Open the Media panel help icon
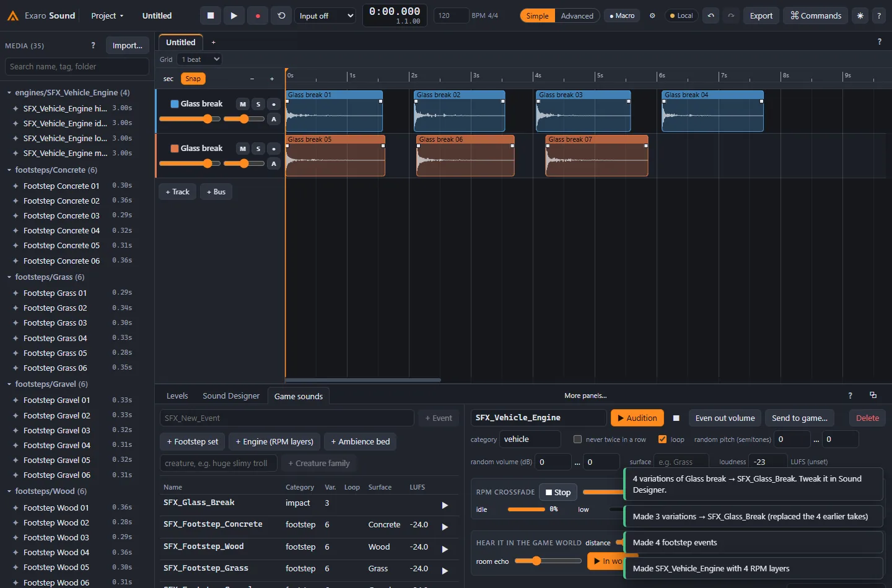Image resolution: width=892 pixels, height=588 pixels. 93,45
